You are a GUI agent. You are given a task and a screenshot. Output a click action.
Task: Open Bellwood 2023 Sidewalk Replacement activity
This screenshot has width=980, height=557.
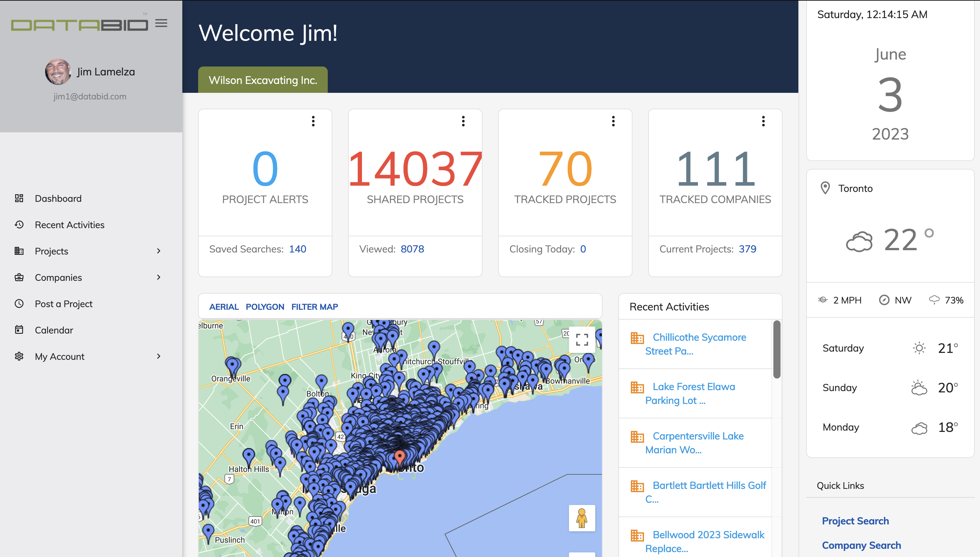click(705, 541)
